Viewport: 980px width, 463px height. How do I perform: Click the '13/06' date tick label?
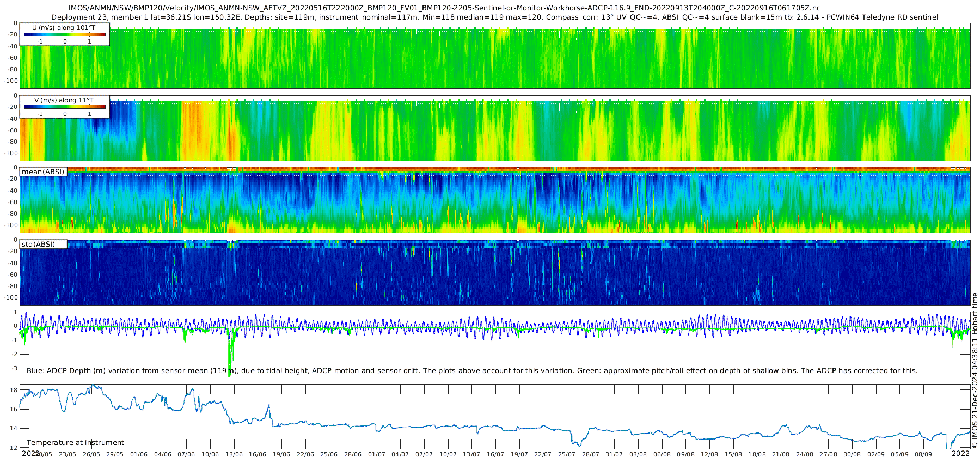pos(234,454)
